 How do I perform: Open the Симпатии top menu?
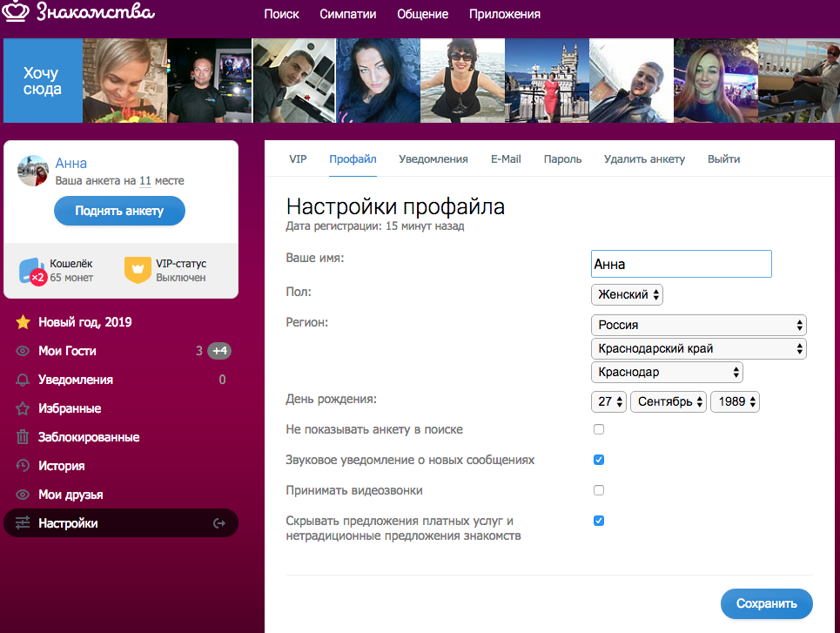tap(347, 15)
